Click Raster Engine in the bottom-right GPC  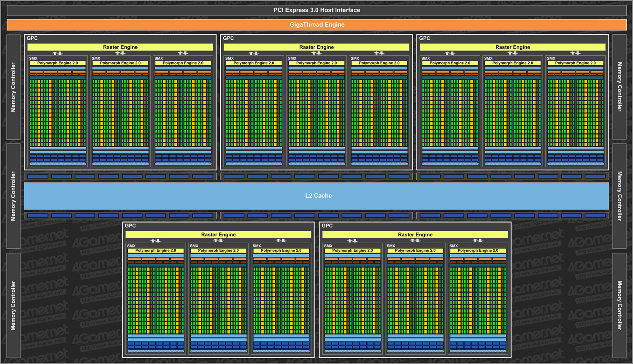(x=415, y=235)
